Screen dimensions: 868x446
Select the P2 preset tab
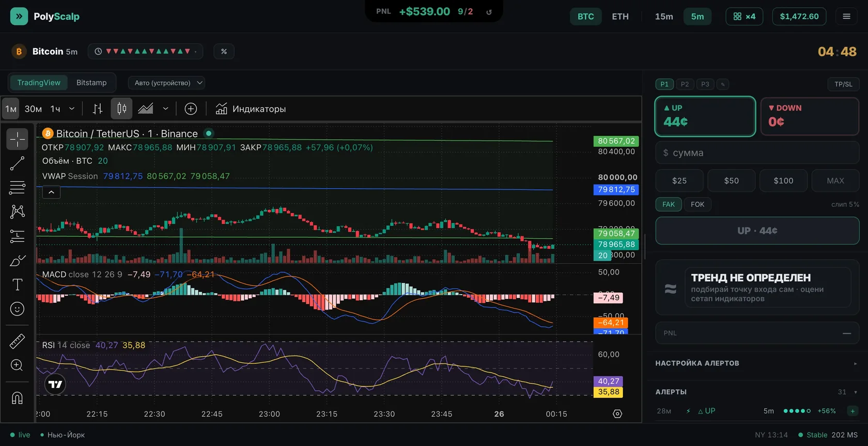coord(685,84)
